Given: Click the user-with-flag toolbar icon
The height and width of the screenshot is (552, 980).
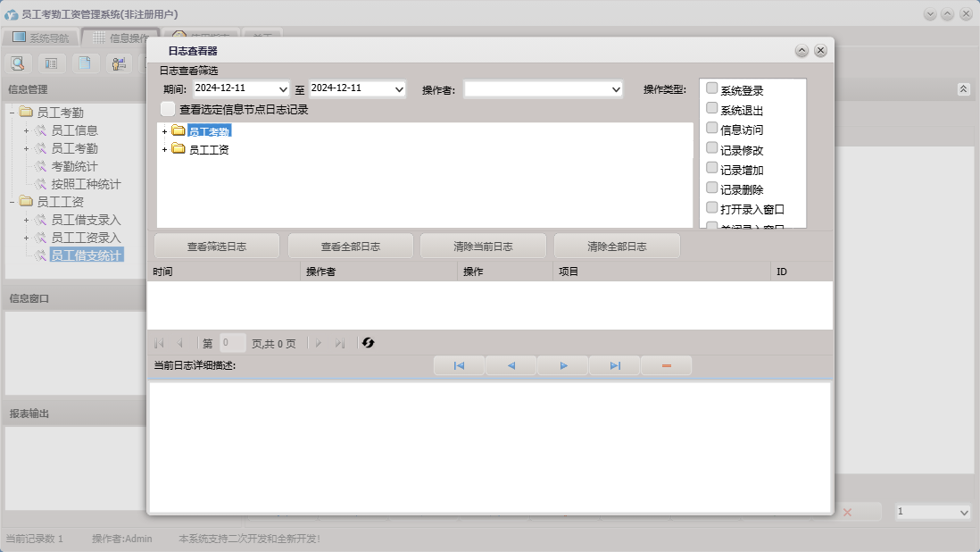Looking at the screenshot, I should coord(119,63).
